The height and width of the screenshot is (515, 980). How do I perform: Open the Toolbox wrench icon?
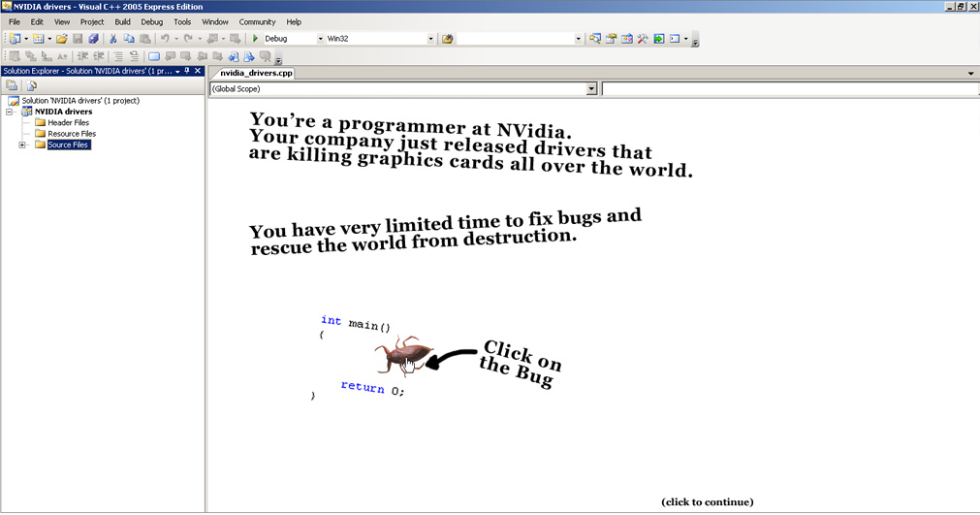[x=642, y=39]
